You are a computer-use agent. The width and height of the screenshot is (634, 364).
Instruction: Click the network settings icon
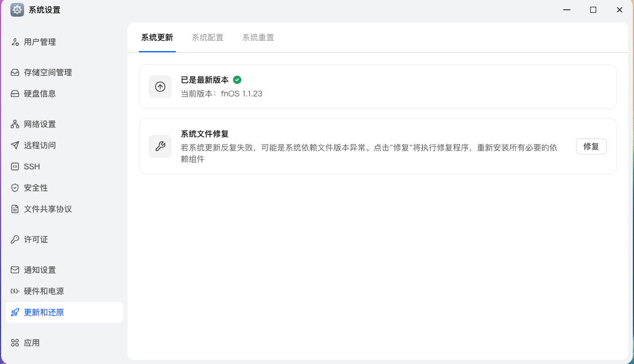pos(15,124)
